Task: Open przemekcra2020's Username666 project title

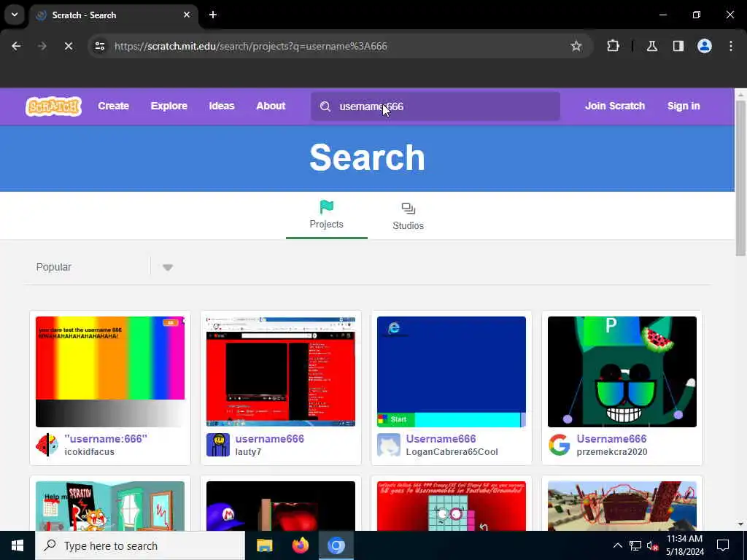Action: 612,438
